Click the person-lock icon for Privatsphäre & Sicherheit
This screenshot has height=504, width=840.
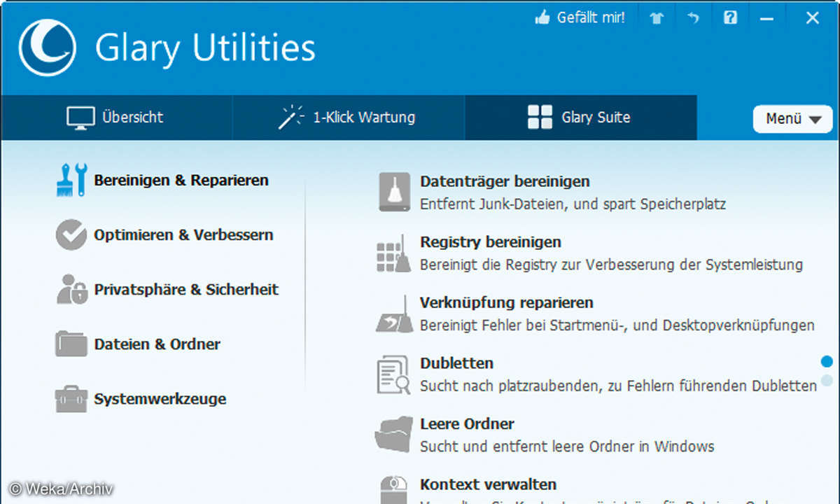point(71,289)
